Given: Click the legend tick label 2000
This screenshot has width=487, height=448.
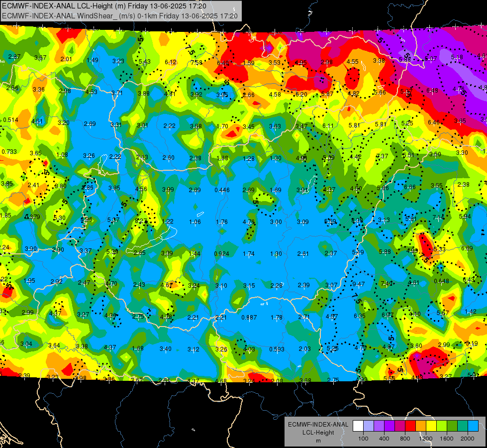Looking at the screenshot, I should click(468, 439).
